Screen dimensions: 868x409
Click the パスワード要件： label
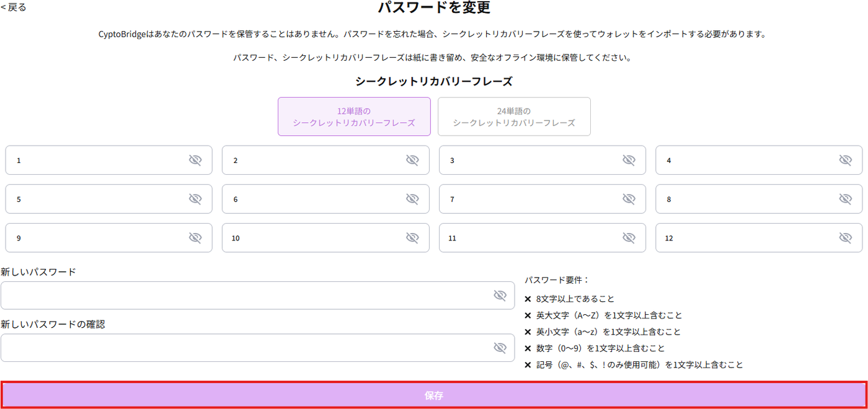(557, 280)
